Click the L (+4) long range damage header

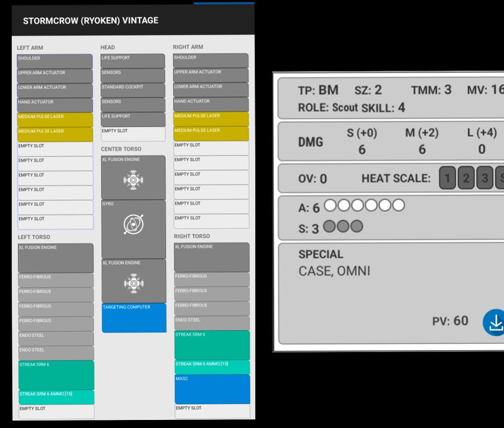click(482, 132)
